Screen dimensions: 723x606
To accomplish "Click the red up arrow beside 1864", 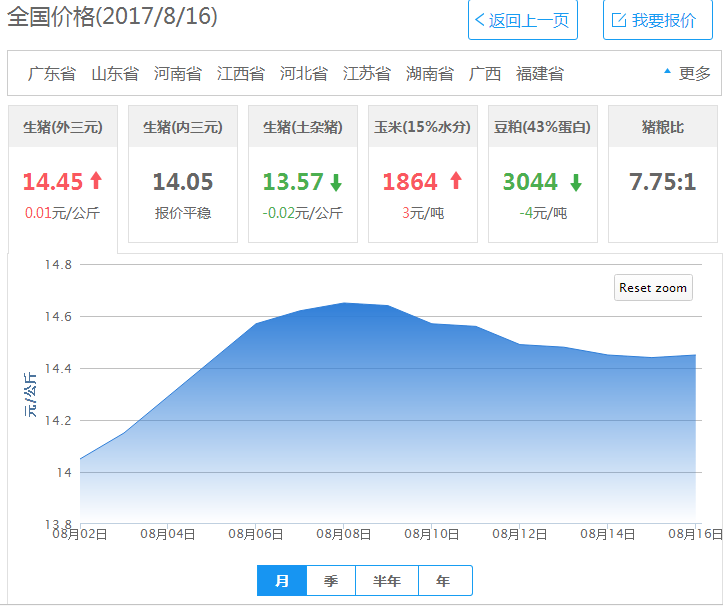I will point(456,181).
